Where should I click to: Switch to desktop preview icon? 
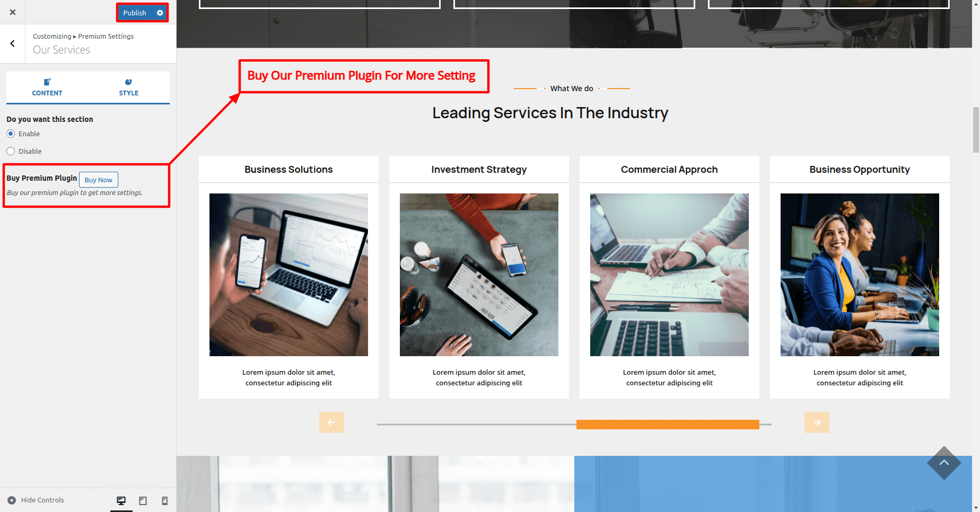[121, 500]
